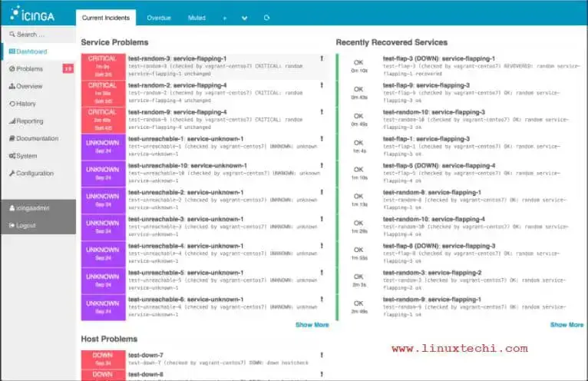Click the Service Problems heading
This screenshot has width=588, height=381.
(x=114, y=42)
